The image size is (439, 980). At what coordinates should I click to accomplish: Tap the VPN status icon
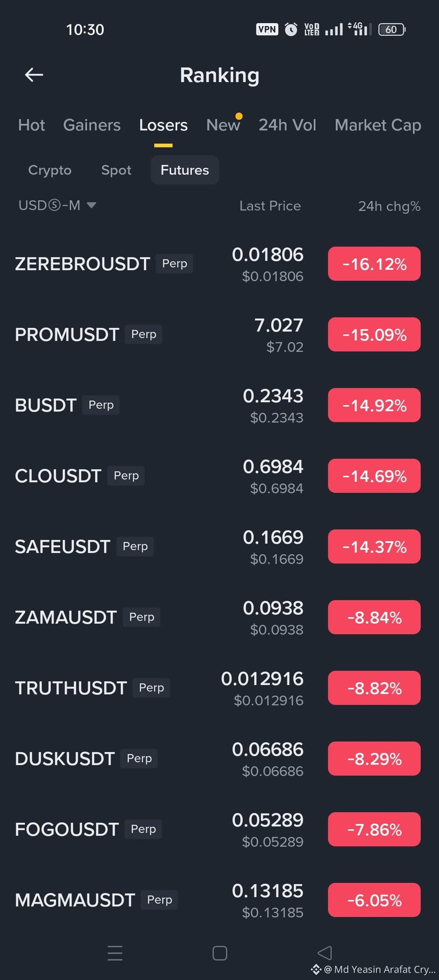tap(267, 29)
